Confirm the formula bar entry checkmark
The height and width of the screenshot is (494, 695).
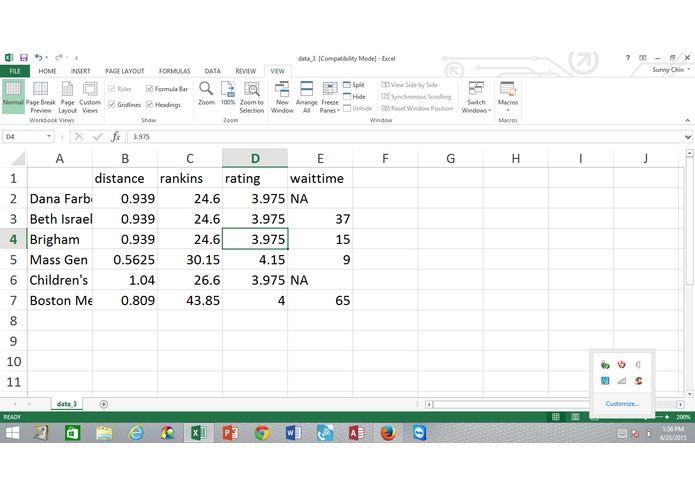pos(98,136)
